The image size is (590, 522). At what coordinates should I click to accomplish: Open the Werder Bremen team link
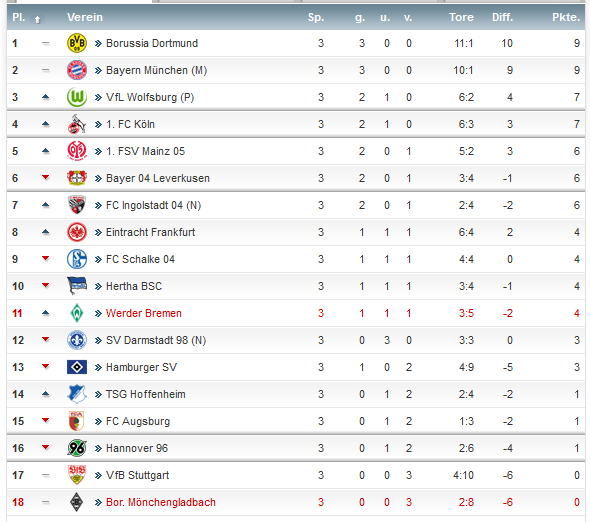[144, 313]
